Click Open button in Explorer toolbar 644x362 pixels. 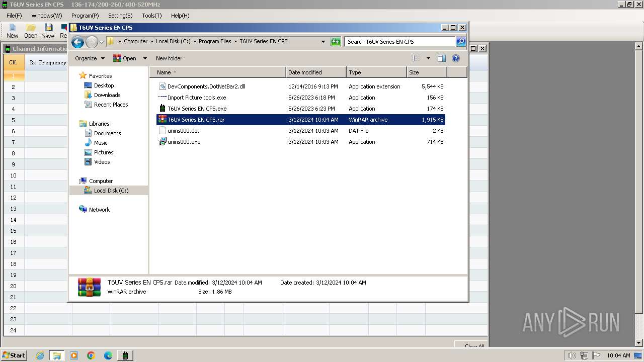pyautogui.click(x=125, y=58)
